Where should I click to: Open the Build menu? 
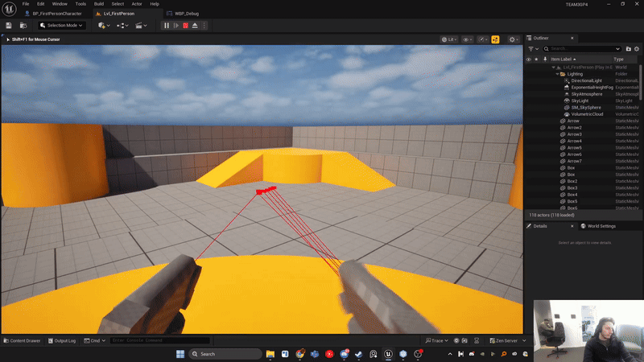(x=98, y=4)
